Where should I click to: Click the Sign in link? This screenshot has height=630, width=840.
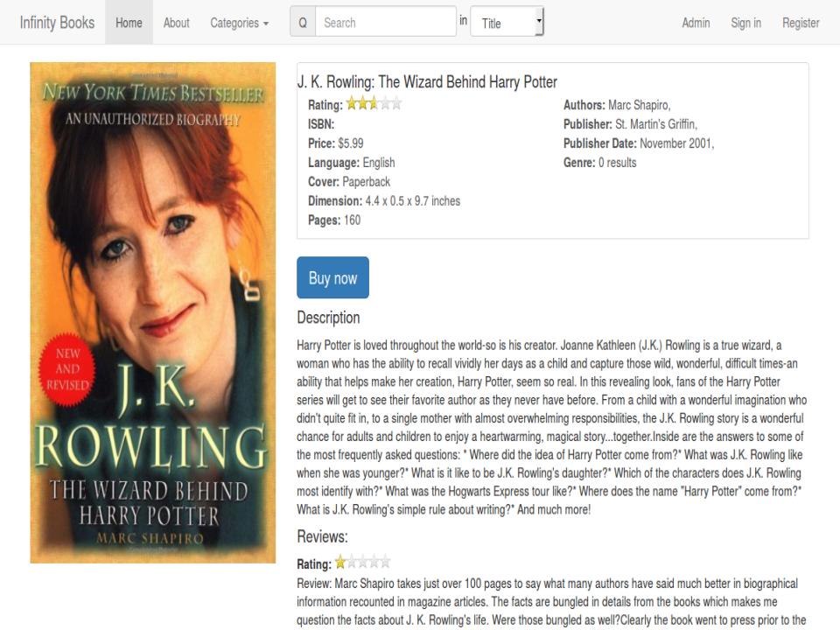coord(745,23)
